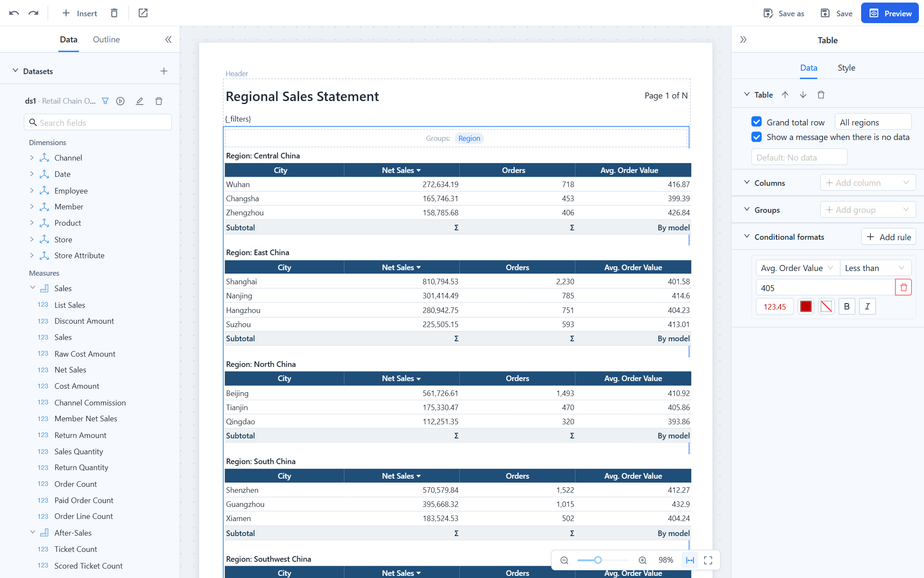
Task: Open the Avg. Order Value field dropdown
Action: (x=798, y=268)
